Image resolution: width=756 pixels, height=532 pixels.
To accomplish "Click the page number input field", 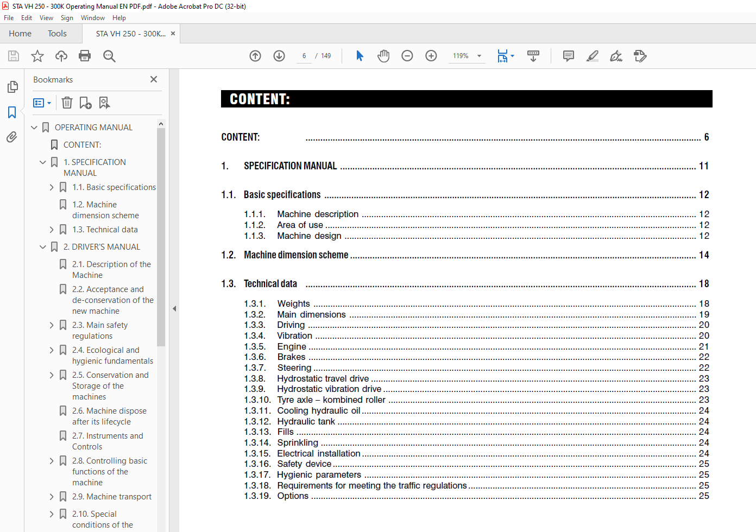I will tap(304, 56).
